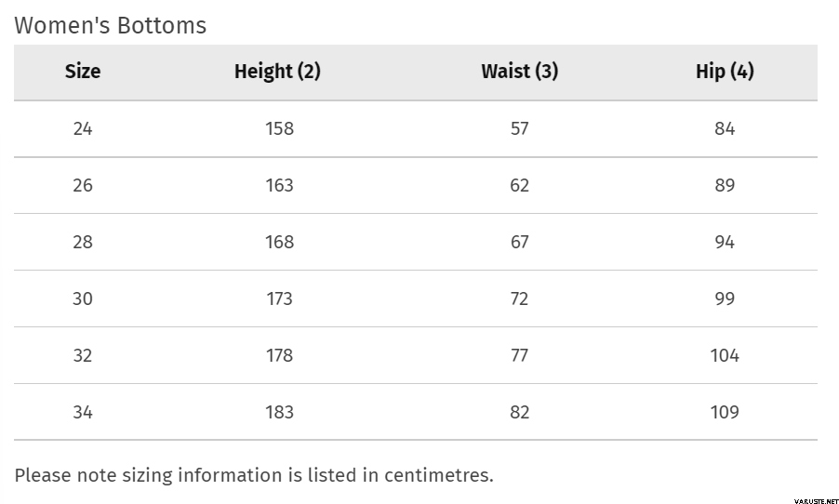The width and height of the screenshot is (839, 504).
Task: Click the hip value 104
Action: point(725,355)
